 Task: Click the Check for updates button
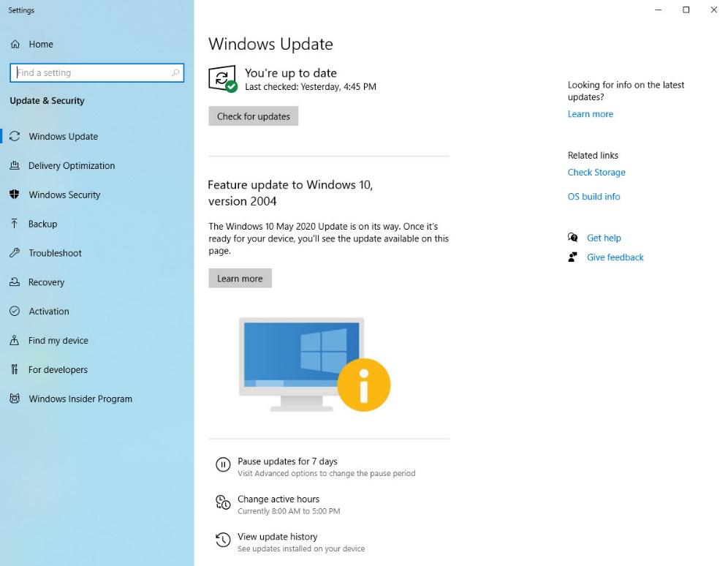(254, 116)
